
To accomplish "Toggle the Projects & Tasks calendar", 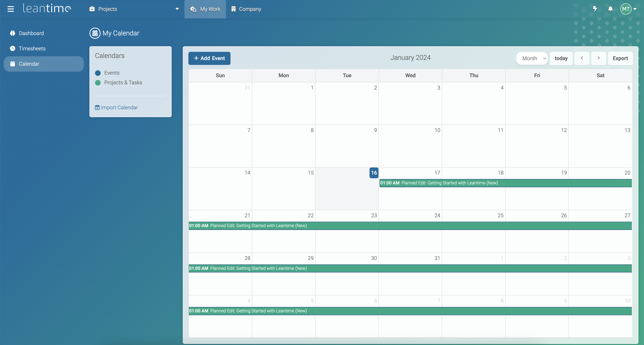I will click(x=123, y=82).
